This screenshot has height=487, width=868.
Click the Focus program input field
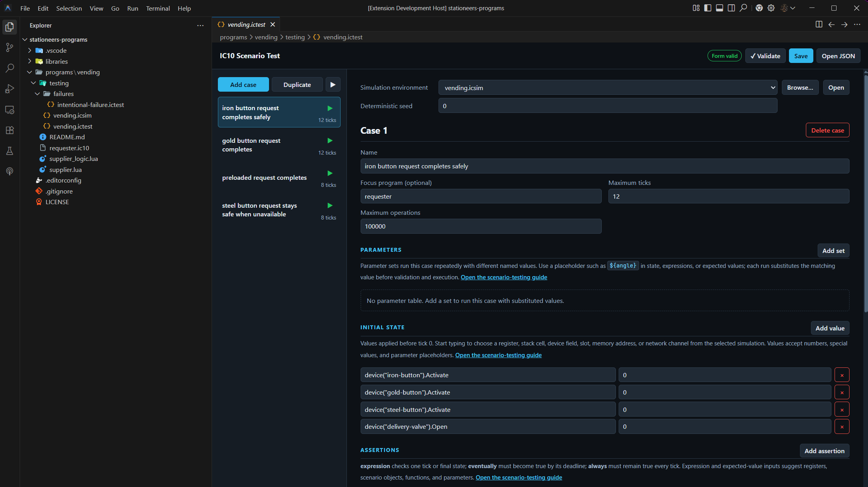481,196
